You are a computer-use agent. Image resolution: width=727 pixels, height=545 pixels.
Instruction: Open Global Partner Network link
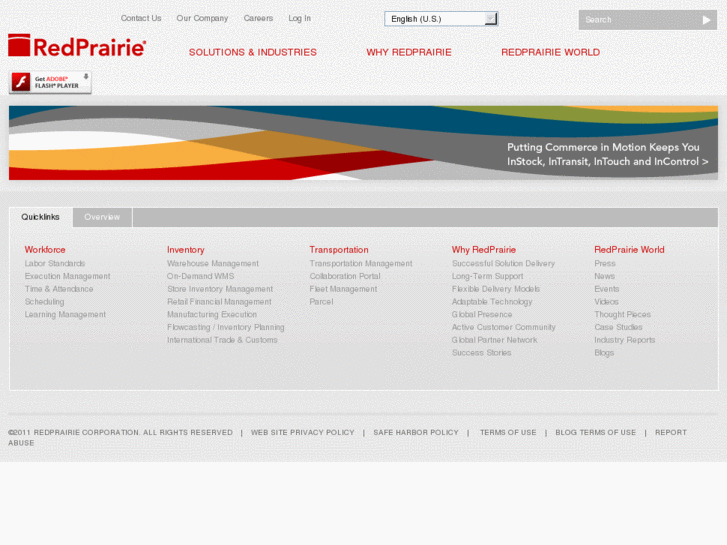coord(494,340)
